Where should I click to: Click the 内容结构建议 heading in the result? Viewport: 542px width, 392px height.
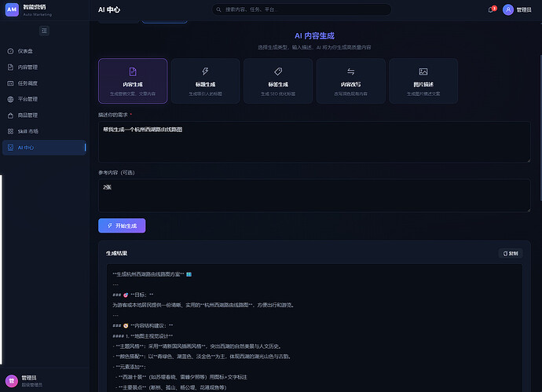[143, 326]
